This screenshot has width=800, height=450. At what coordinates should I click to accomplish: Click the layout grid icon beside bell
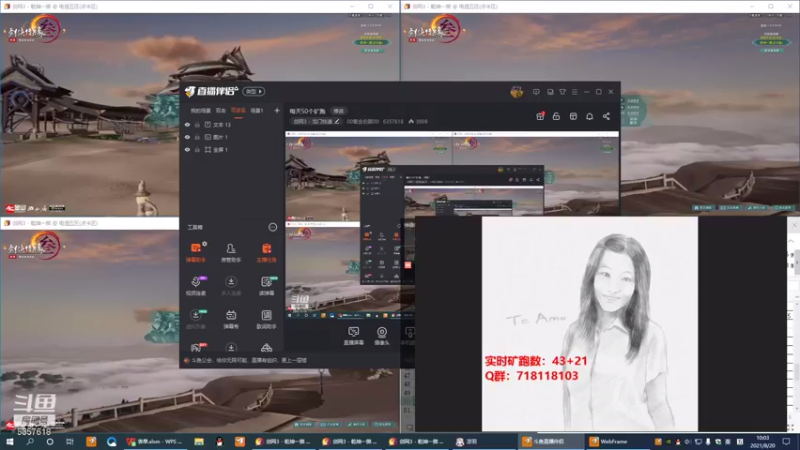[573, 116]
